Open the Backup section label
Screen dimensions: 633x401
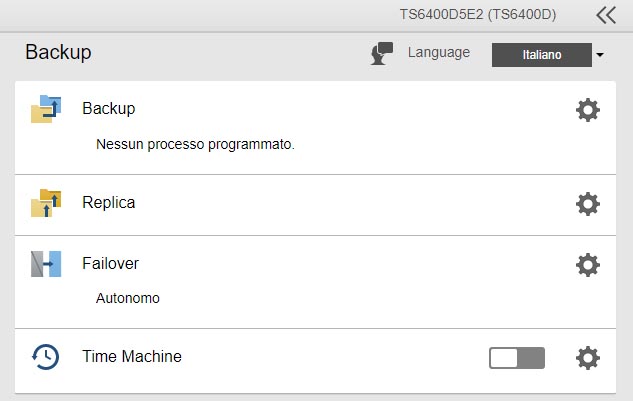108,108
